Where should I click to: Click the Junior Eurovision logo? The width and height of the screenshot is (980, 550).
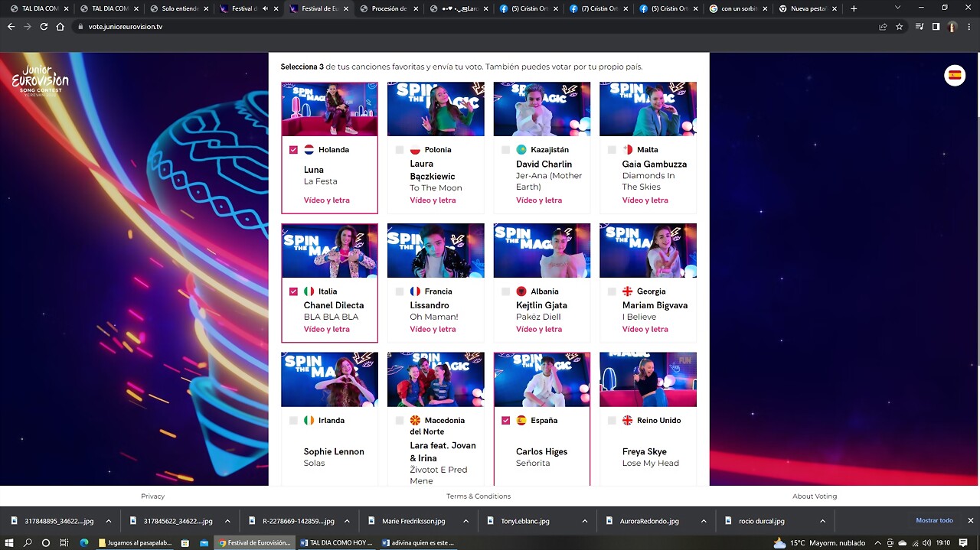41,80
